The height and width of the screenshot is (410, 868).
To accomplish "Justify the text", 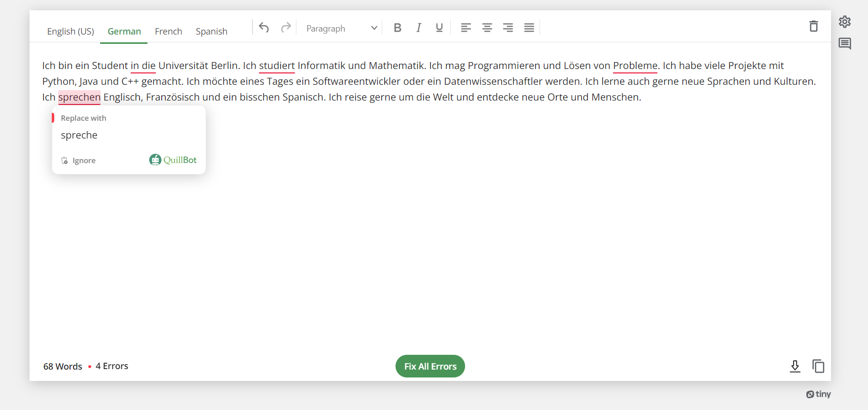I will (529, 28).
